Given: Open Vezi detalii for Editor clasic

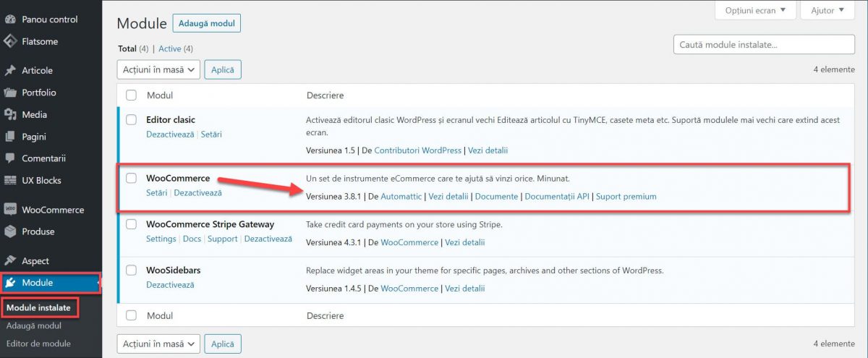Looking at the screenshot, I should (x=488, y=150).
